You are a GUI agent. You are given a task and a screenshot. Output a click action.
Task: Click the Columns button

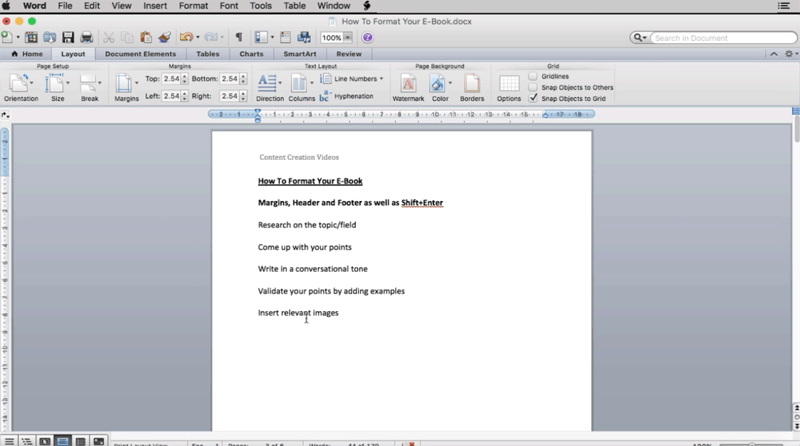point(301,86)
